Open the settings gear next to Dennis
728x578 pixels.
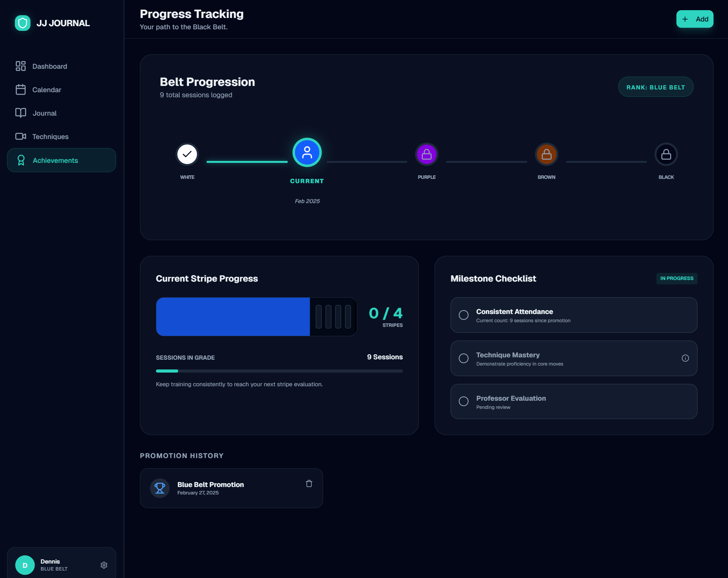click(104, 565)
